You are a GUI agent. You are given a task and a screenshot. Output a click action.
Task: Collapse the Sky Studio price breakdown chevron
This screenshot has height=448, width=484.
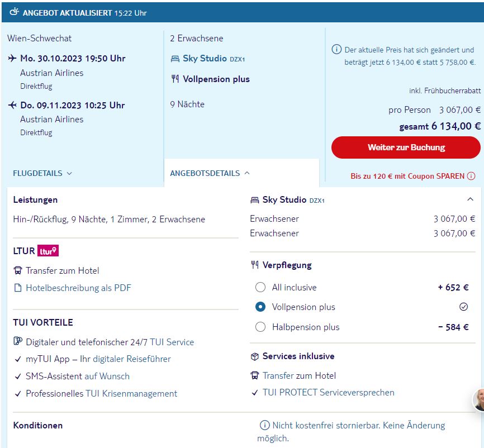coord(470,199)
